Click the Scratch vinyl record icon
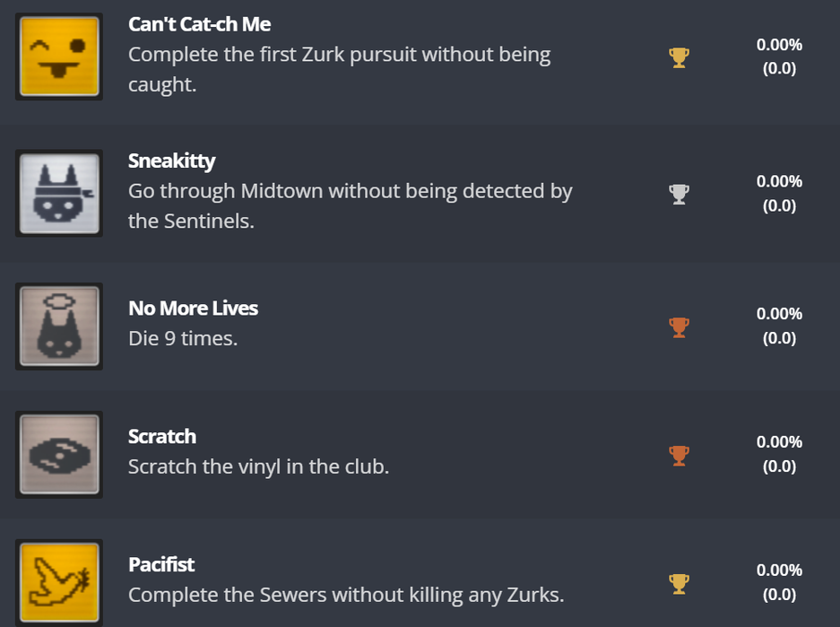Screen dimensions: 840x627 click(59, 454)
